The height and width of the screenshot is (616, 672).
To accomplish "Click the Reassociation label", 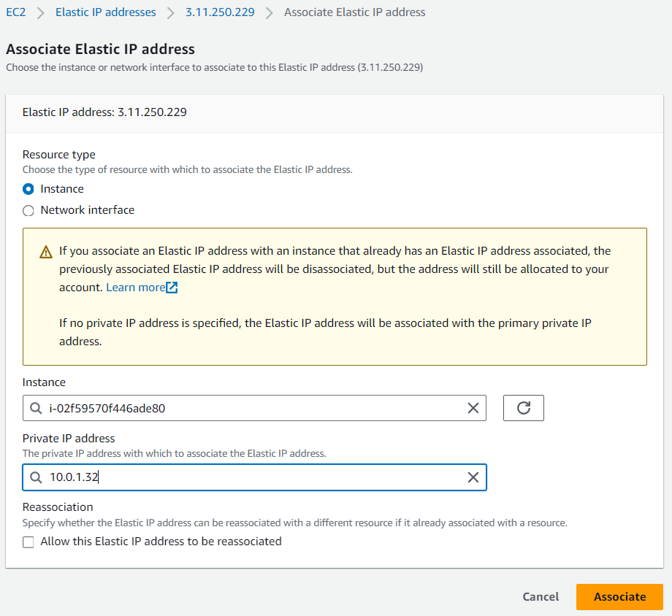I will pos(58,507).
